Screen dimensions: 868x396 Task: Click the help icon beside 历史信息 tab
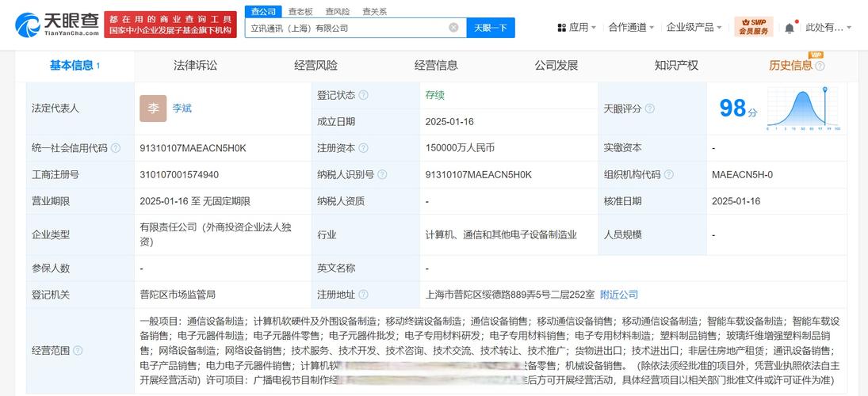(x=820, y=66)
